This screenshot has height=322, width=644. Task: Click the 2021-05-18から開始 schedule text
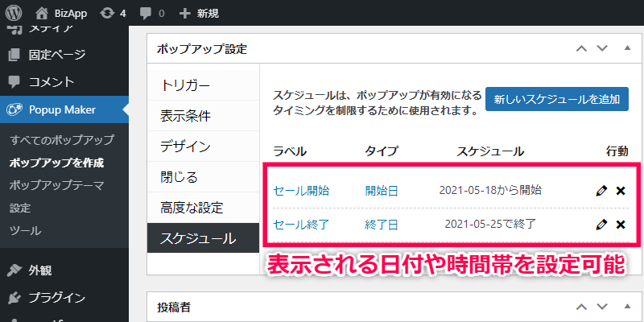click(x=490, y=190)
